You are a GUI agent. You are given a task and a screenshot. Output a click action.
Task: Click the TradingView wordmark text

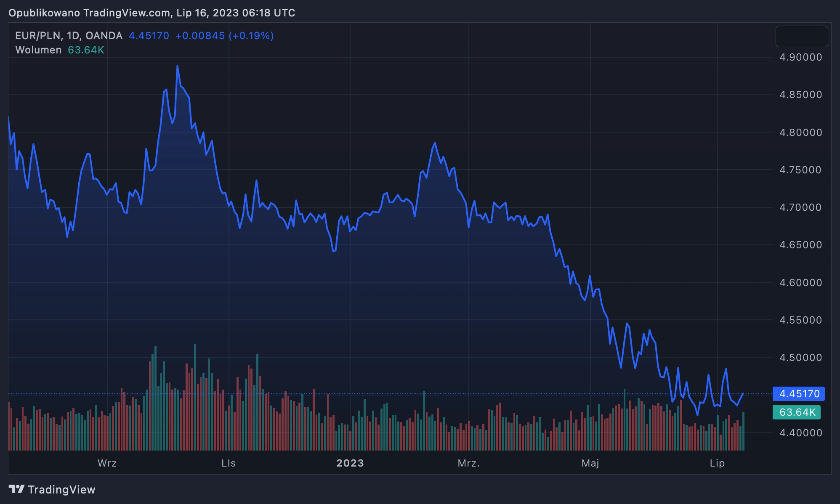pos(62,490)
